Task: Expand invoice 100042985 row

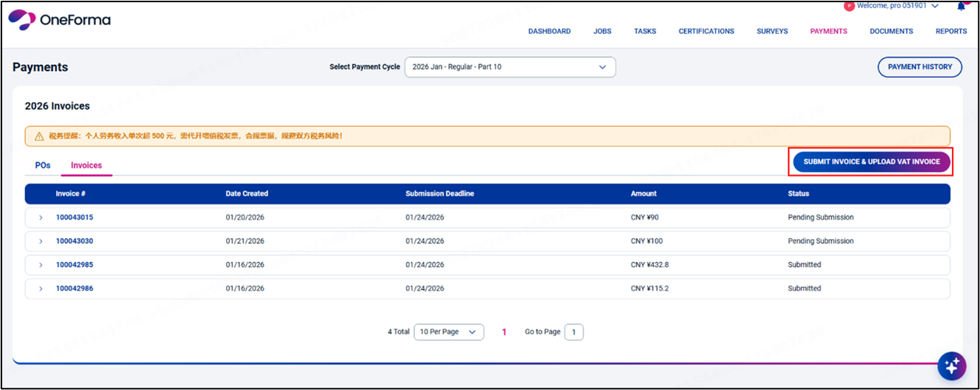Action: pyautogui.click(x=41, y=265)
